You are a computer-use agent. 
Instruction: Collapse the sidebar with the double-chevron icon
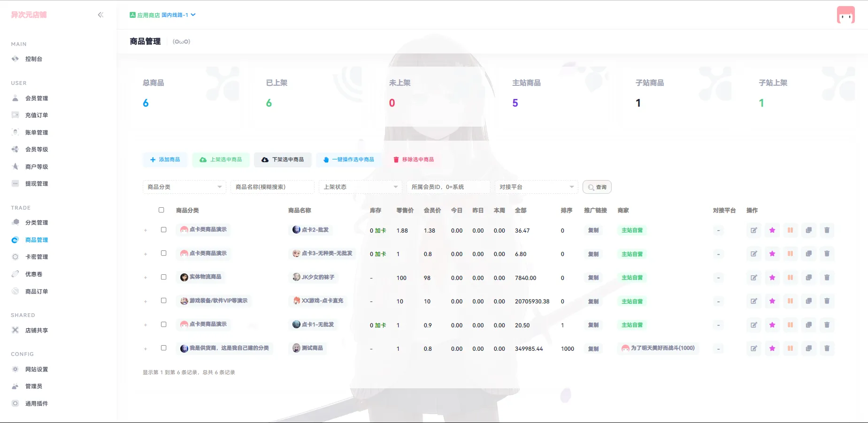100,15
